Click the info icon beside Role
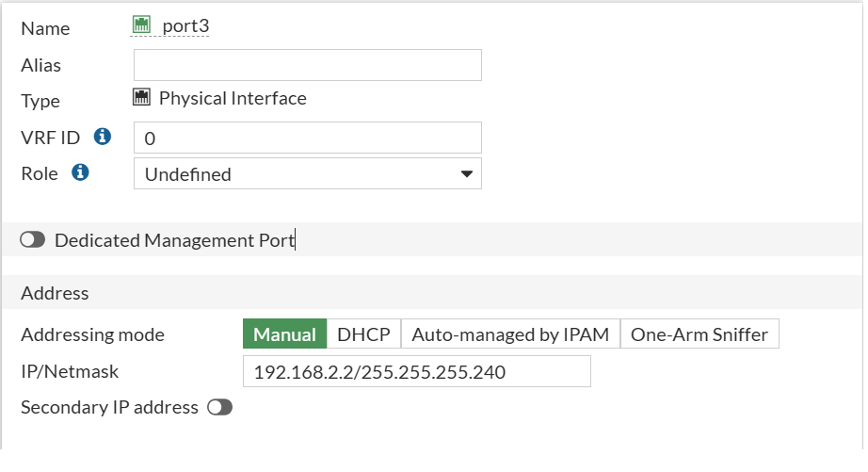The image size is (868, 472). point(80,173)
